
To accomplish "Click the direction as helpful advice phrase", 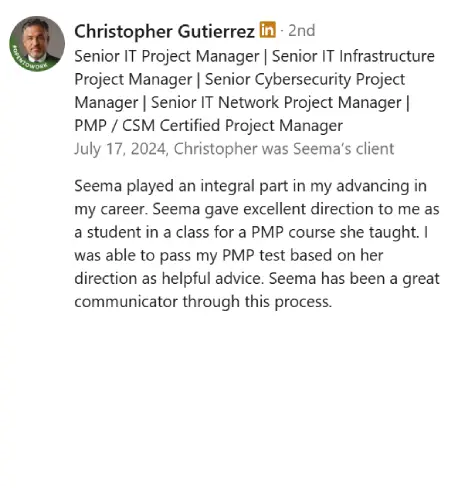I will [x=169, y=279].
